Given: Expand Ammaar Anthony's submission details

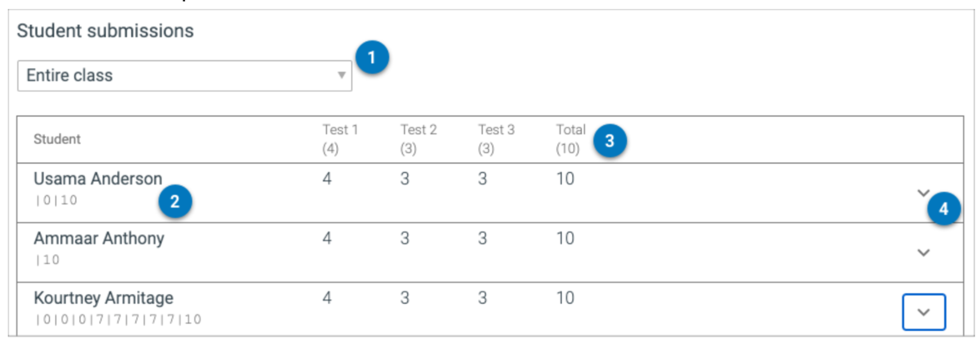Looking at the screenshot, I should [923, 253].
